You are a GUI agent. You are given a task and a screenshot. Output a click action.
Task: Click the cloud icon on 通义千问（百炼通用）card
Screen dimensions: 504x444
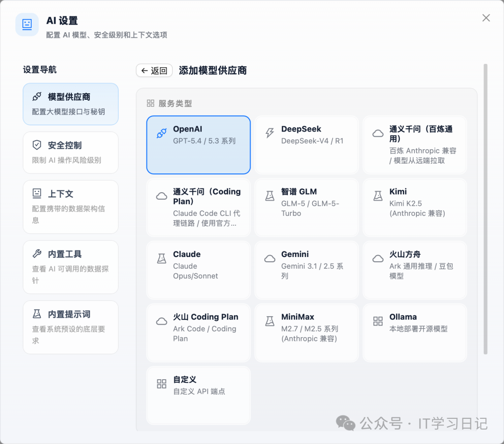click(x=378, y=133)
